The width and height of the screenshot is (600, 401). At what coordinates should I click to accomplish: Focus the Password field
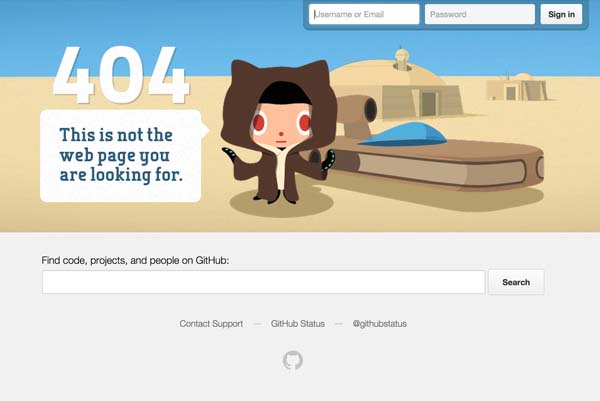coord(479,14)
